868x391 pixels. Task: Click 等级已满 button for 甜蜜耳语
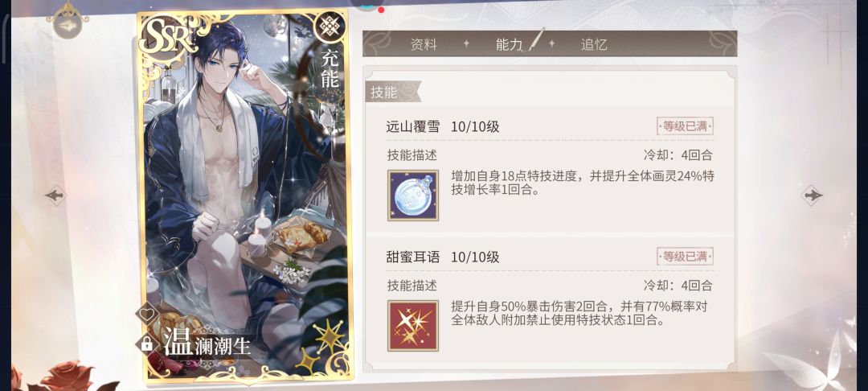pyautogui.click(x=685, y=257)
